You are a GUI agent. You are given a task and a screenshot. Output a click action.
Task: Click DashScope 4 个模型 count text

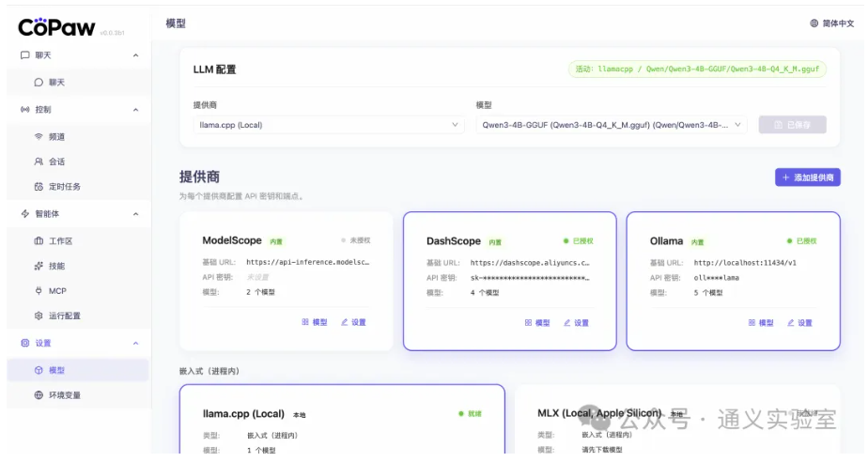485,293
